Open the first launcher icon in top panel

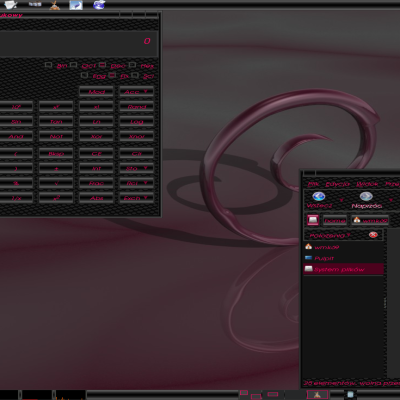(11, 5)
